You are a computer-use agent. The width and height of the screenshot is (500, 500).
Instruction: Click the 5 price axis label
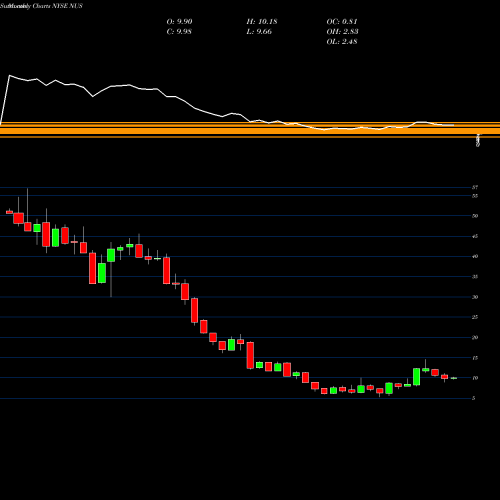pos(474,398)
